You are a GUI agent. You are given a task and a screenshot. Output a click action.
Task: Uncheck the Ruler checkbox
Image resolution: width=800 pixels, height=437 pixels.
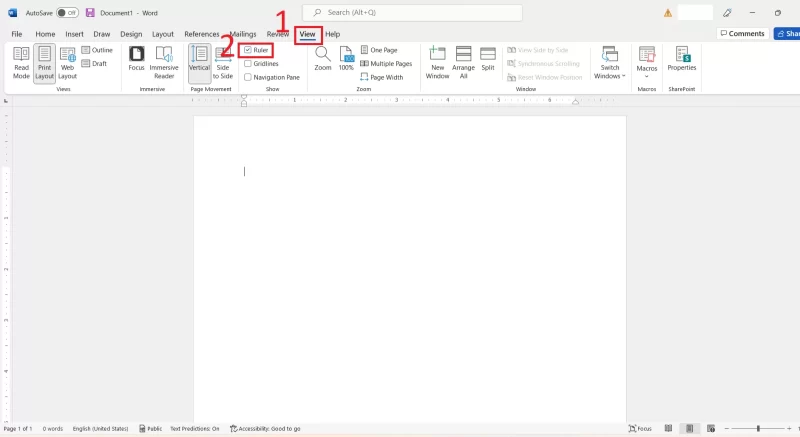coord(248,50)
